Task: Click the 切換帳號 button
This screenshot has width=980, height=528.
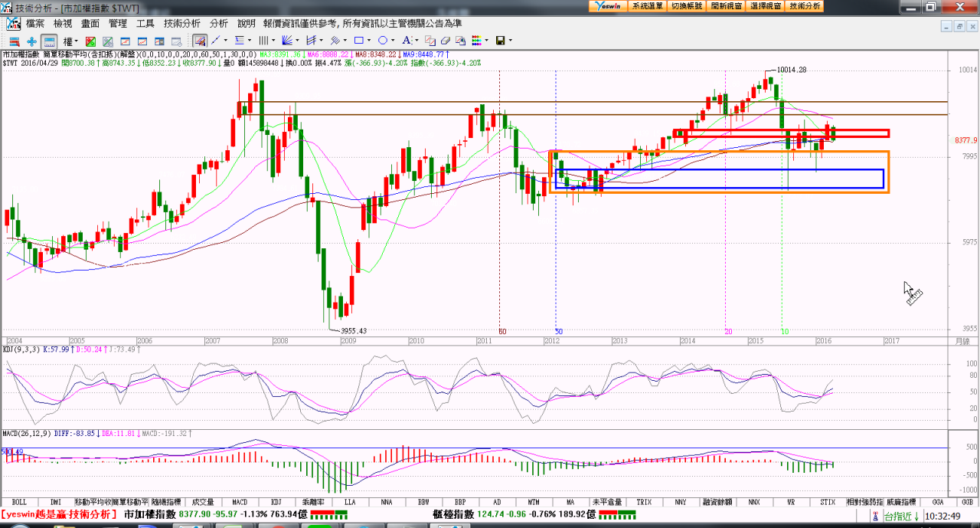Action: [x=687, y=6]
